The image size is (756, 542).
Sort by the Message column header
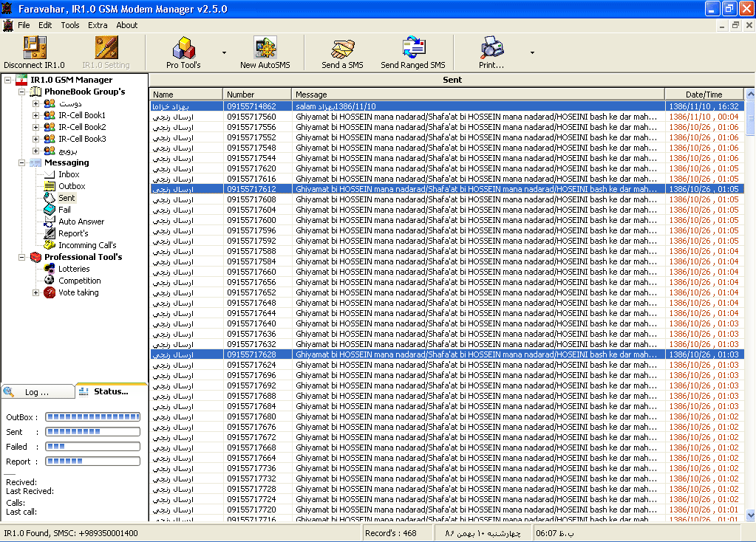tap(478, 95)
